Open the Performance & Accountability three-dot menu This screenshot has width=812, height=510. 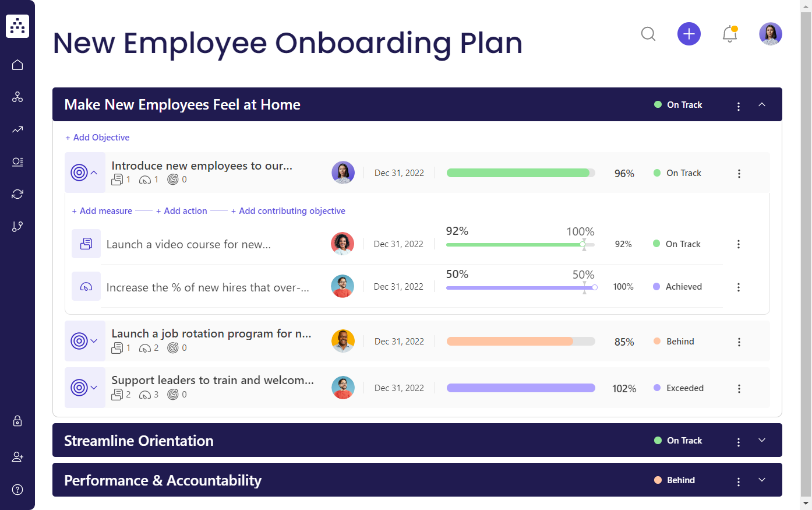pyautogui.click(x=739, y=480)
